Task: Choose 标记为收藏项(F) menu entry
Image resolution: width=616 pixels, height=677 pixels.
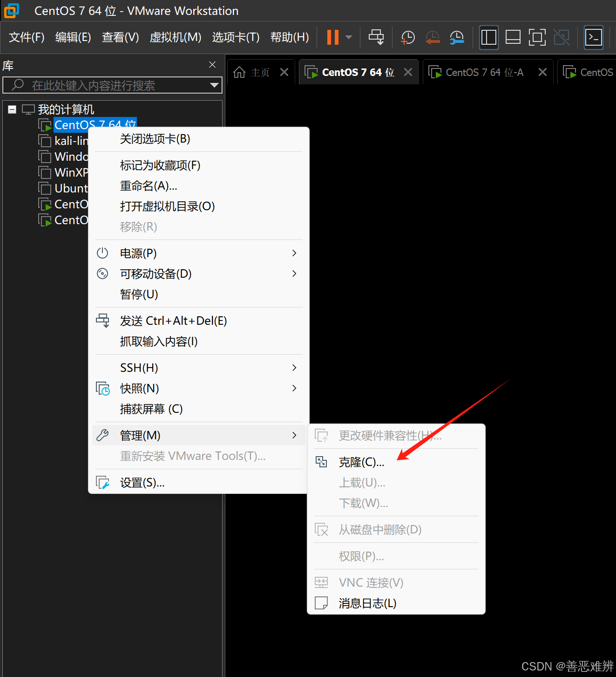Action: (x=199, y=165)
